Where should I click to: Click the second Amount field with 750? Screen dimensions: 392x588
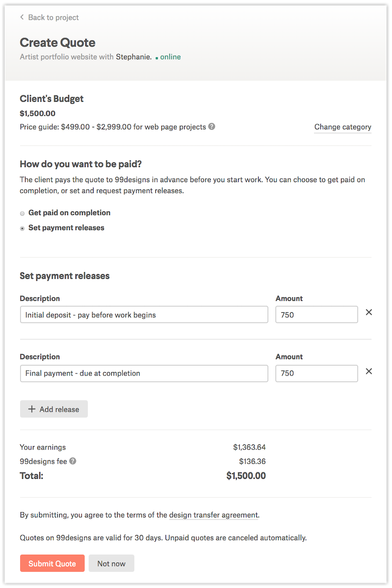click(x=317, y=373)
